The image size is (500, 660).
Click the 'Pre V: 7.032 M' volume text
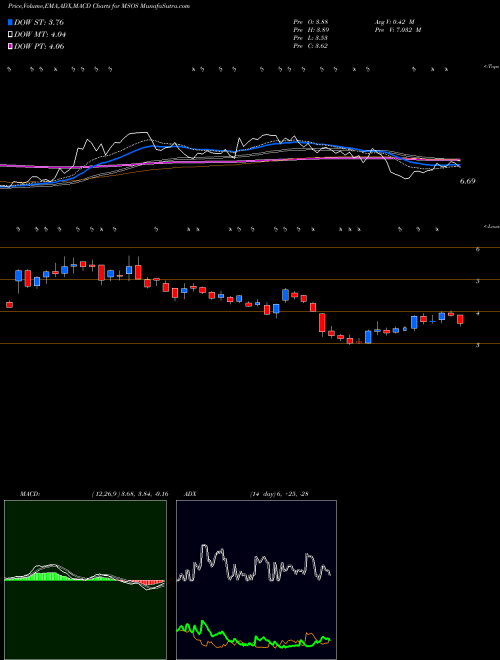coord(398,30)
